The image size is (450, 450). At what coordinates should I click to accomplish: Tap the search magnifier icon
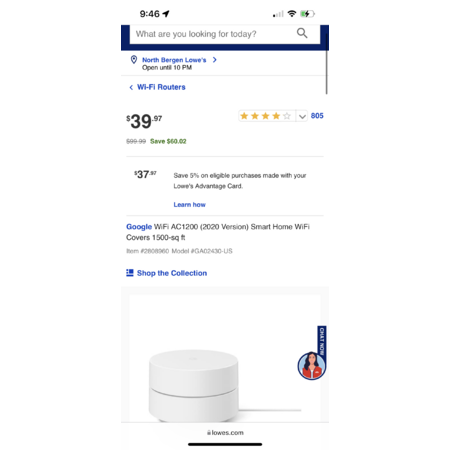302,33
